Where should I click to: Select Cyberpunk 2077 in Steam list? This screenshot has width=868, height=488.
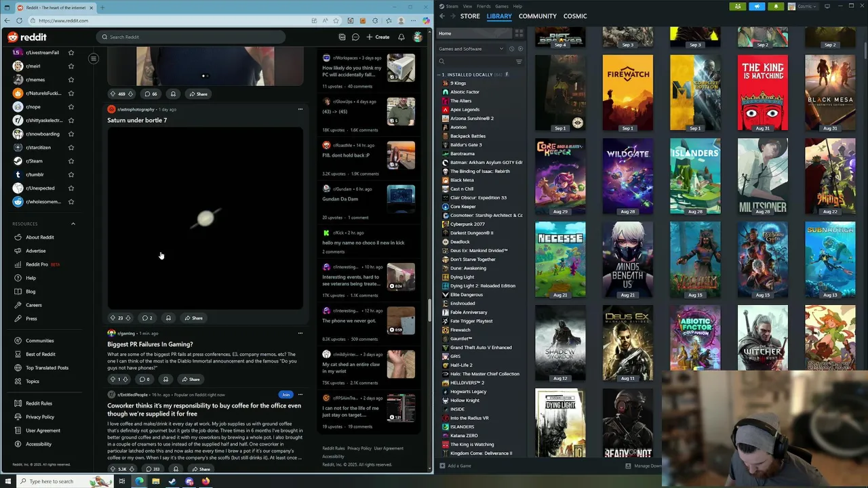tap(467, 224)
